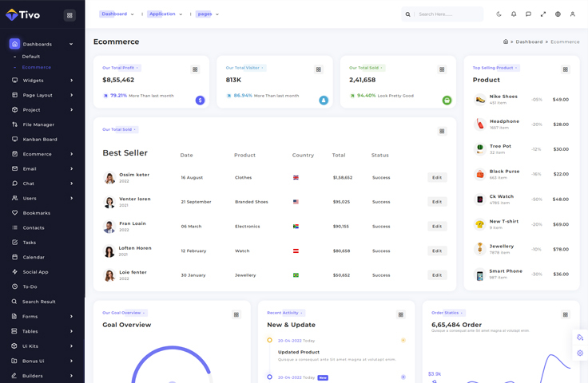
Task: Click the Default dashboard link
Action: 31,57
